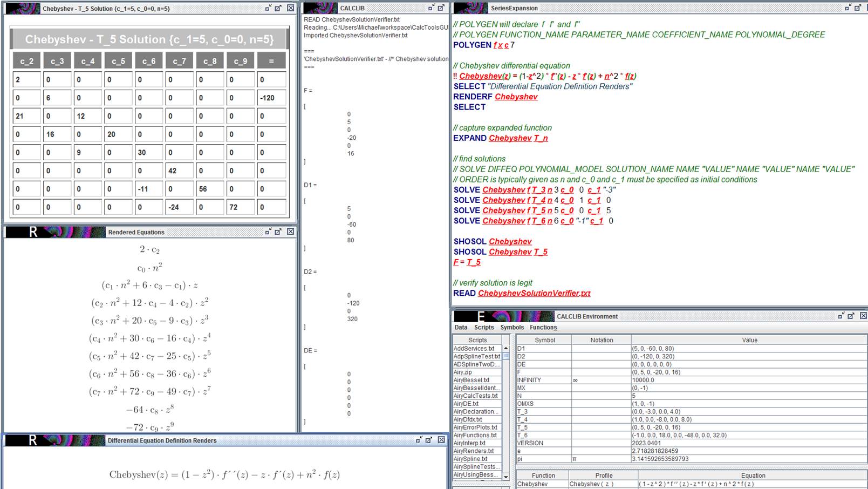Open the Data menu in CALCLIB Environment
Viewport: 868px width, 489px height.
click(x=461, y=327)
